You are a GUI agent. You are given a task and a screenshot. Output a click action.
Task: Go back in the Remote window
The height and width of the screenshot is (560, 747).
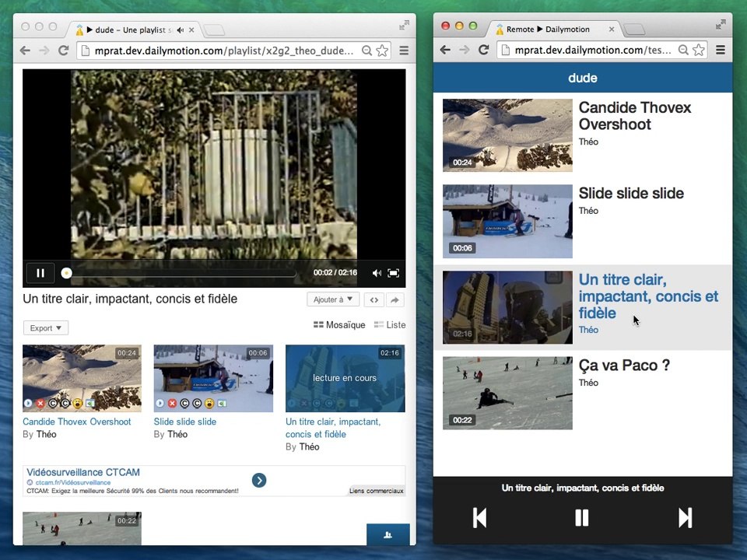tap(445, 50)
